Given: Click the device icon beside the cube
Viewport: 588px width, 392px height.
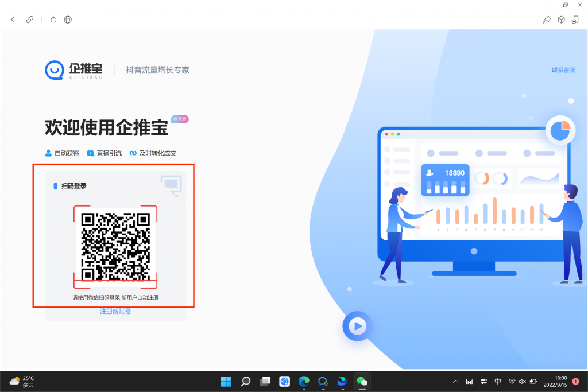Looking at the screenshot, I should click(x=575, y=20).
